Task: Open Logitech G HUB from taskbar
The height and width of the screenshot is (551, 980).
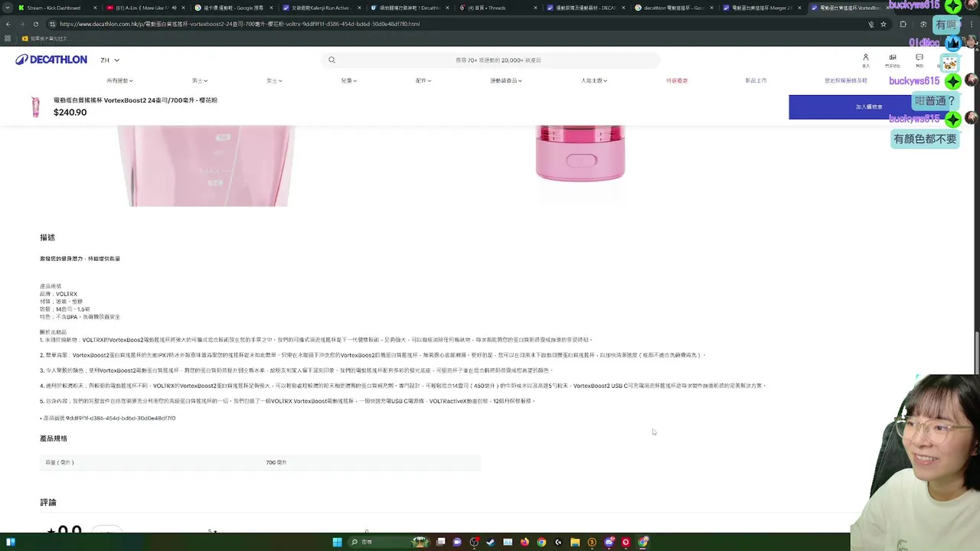Action: pos(558,542)
